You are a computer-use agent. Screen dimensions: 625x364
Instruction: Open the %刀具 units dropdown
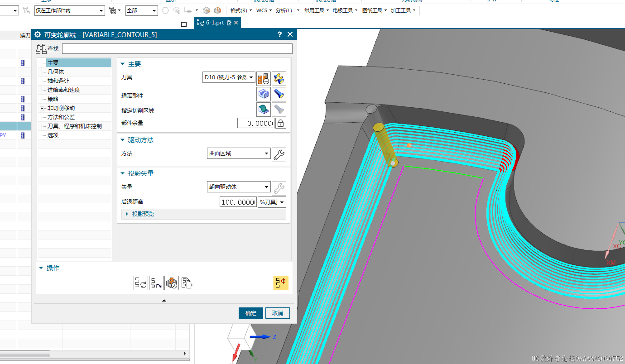coord(272,202)
